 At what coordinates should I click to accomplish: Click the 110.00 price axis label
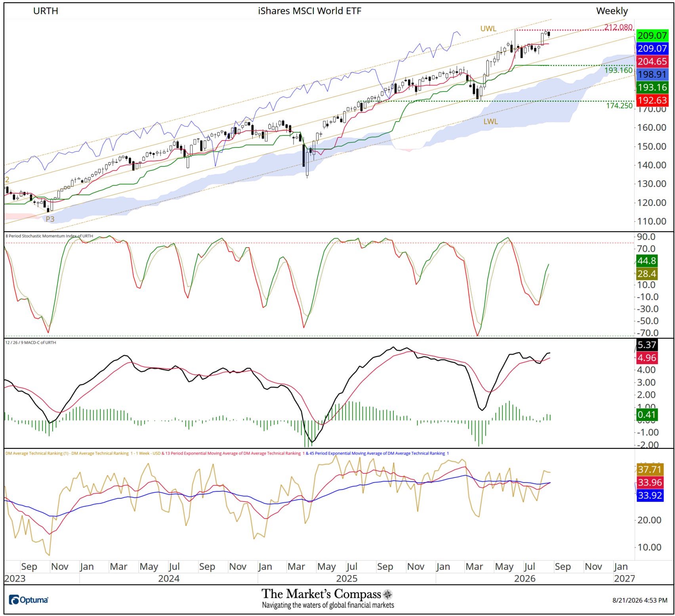coord(652,221)
